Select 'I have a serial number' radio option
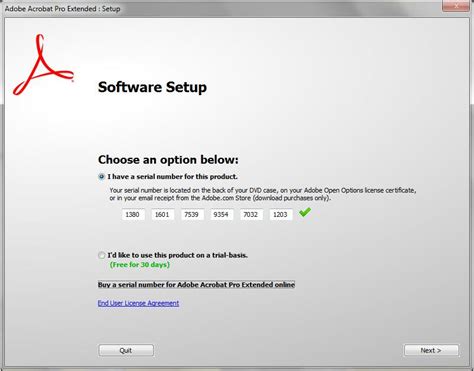The height and width of the screenshot is (371, 474). click(x=102, y=177)
